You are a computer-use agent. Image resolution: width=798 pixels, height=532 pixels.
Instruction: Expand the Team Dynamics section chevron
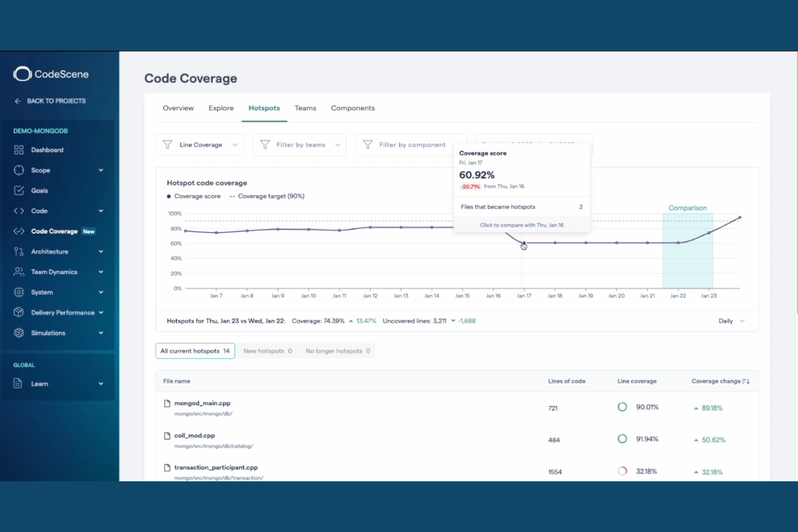pos(101,272)
